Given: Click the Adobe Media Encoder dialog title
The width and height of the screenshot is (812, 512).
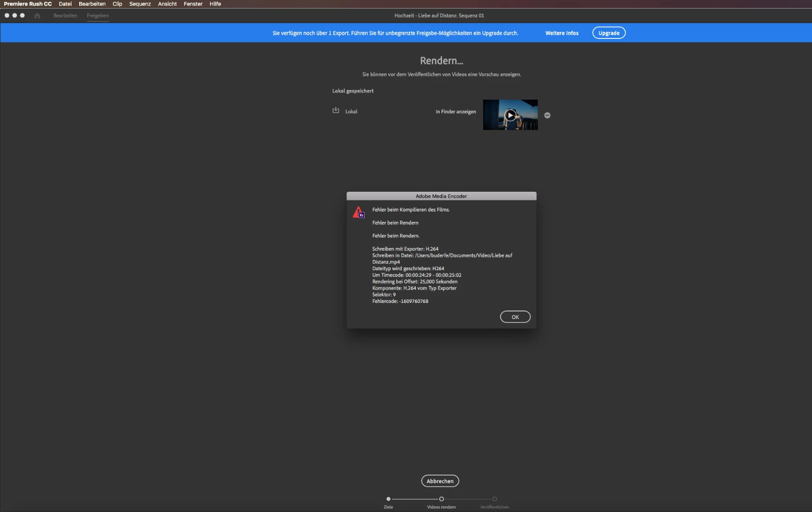Looking at the screenshot, I should pyautogui.click(x=441, y=196).
